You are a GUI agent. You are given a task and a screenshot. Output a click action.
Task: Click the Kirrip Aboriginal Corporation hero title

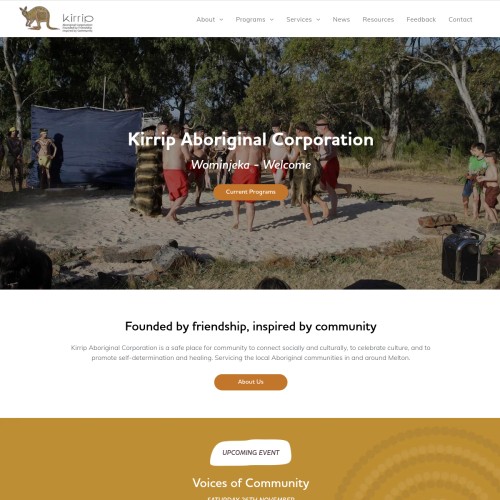pos(251,139)
